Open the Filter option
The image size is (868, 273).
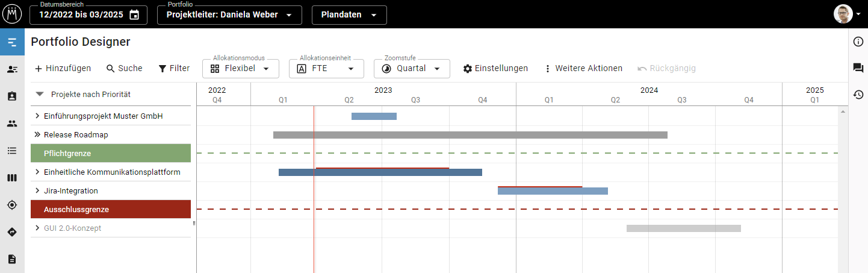tap(174, 69)
